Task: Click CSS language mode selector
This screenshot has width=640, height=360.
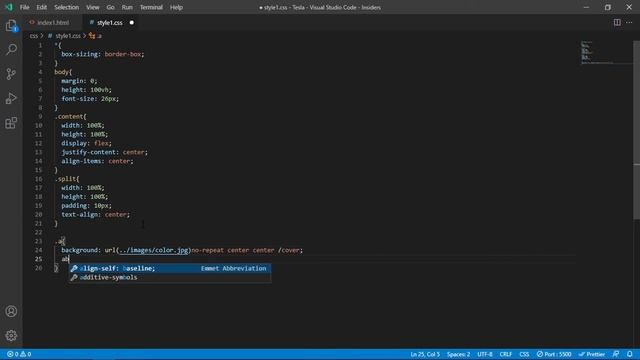Action: pyautogui.click(x=524, y=354)
